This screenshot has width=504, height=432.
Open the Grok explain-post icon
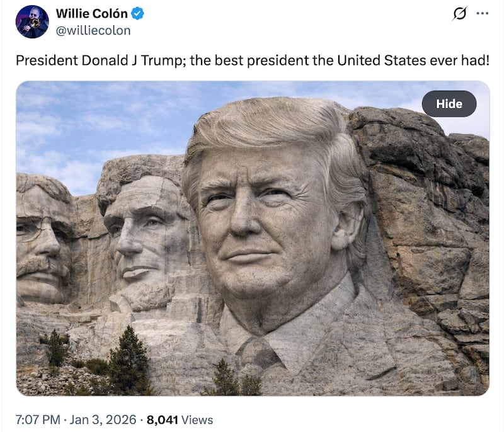click(460, 14)
